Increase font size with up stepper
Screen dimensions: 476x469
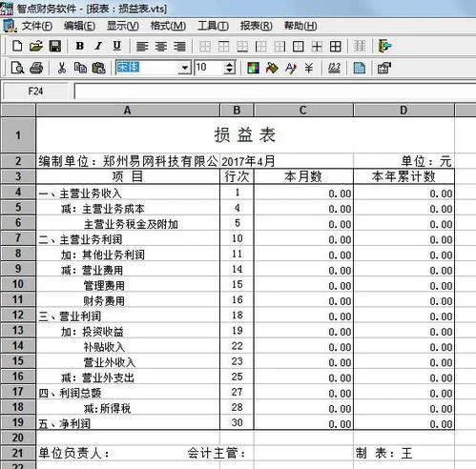pos(230,64)
